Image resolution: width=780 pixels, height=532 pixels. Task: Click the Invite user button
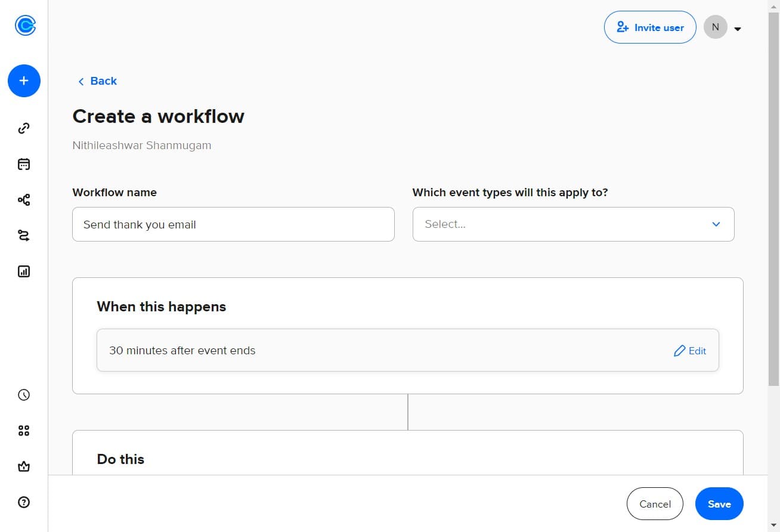pos(649,27)
